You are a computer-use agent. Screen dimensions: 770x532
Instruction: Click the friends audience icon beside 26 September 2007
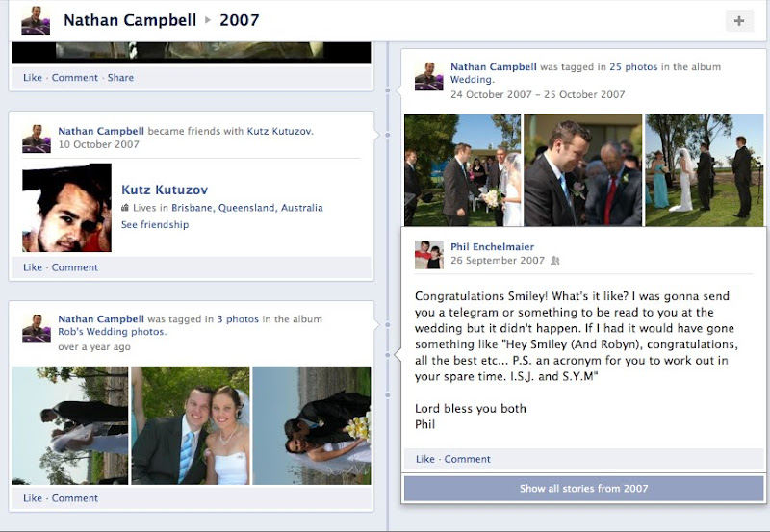[x=555, y=261]
